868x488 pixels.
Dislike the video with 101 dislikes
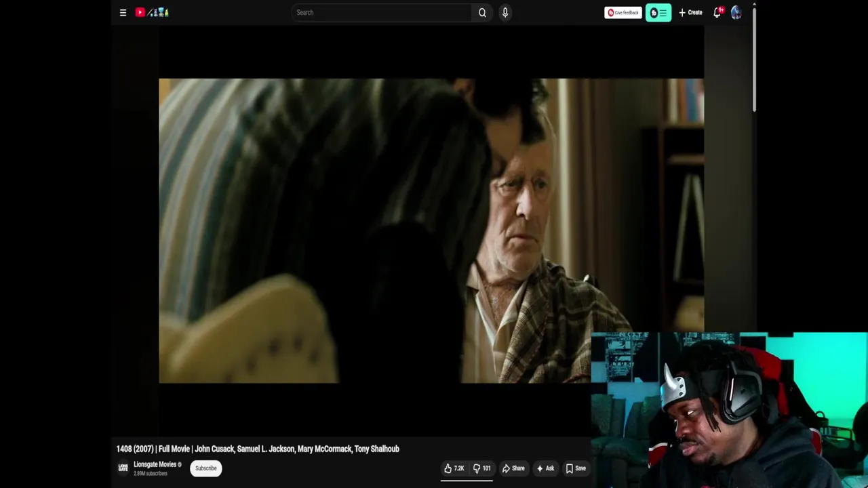pos(481,468)
